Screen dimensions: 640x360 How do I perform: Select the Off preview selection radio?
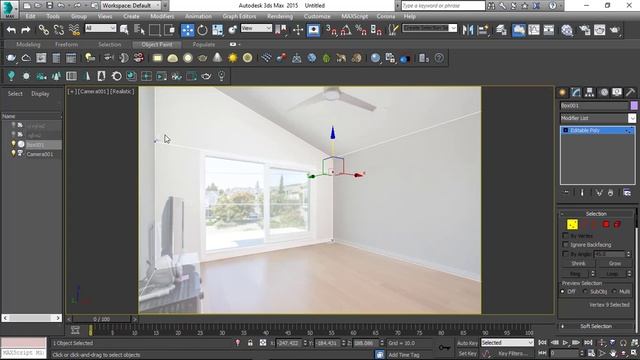[x=563, y=291]
